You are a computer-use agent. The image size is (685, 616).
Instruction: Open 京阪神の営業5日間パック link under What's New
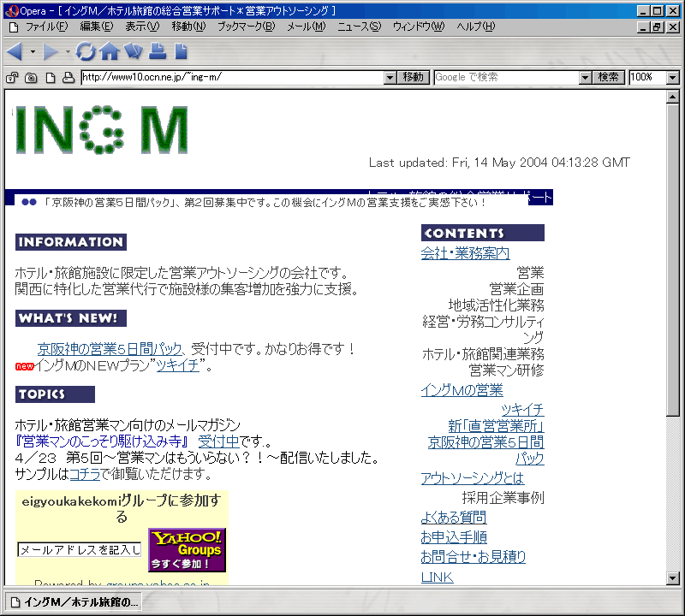click(110, 349)
